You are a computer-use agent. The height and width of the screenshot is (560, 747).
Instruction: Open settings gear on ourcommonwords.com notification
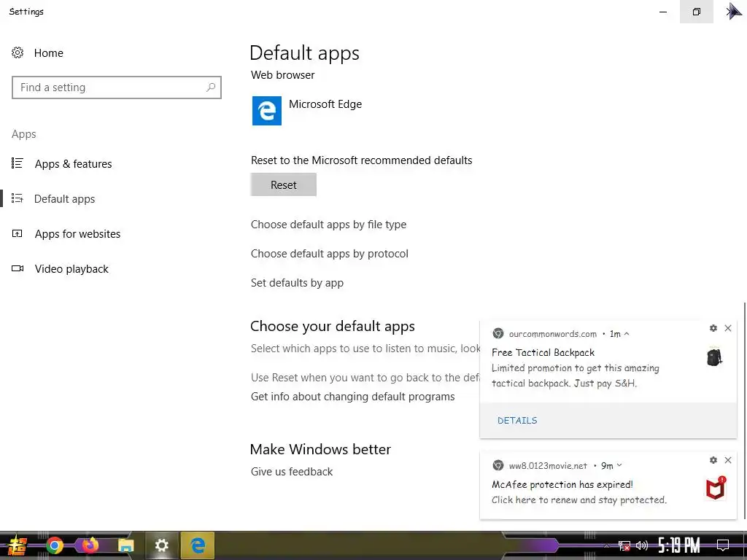point(713,328)
